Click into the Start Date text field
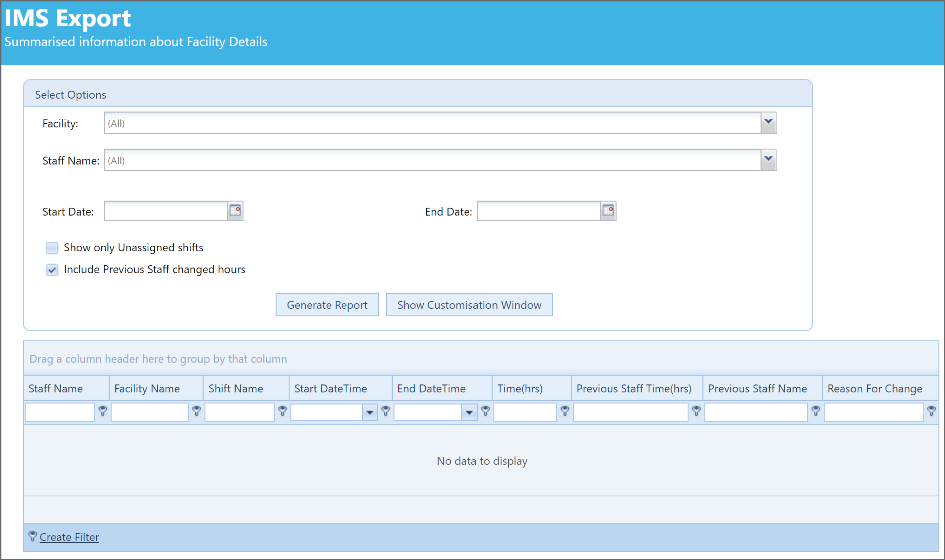The image size is (945, 560). tap(166, 211)
